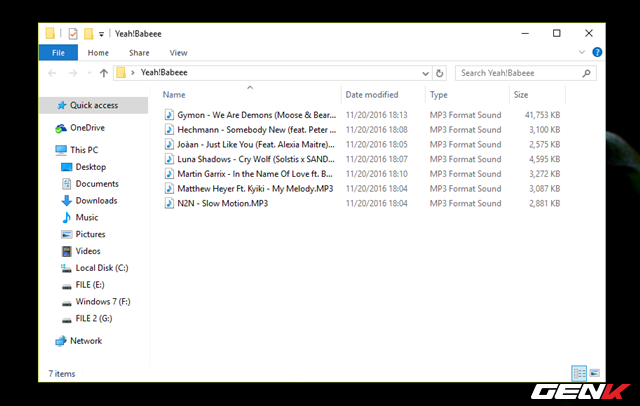Open Local Disk (C:) in the sidebar
The width and height of the screenshot is (640, 406).
[102, 268]
